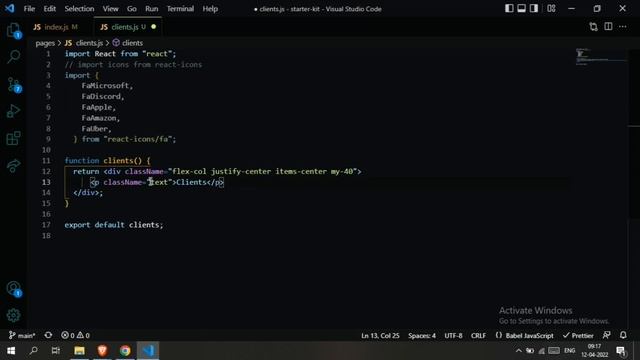Place cursor on "export default clients;" line
Image resolution: width=640 pixels, height=360 pixels.
(113, 225)
